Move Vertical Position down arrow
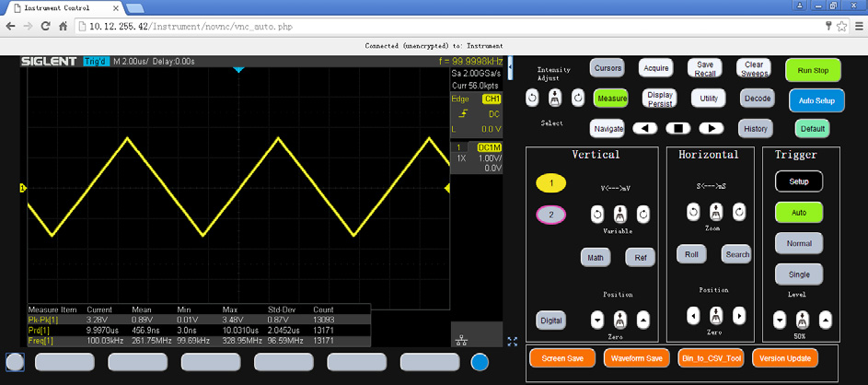The height and width of the screenshot is (385, 868). click(x=597, y=320)
